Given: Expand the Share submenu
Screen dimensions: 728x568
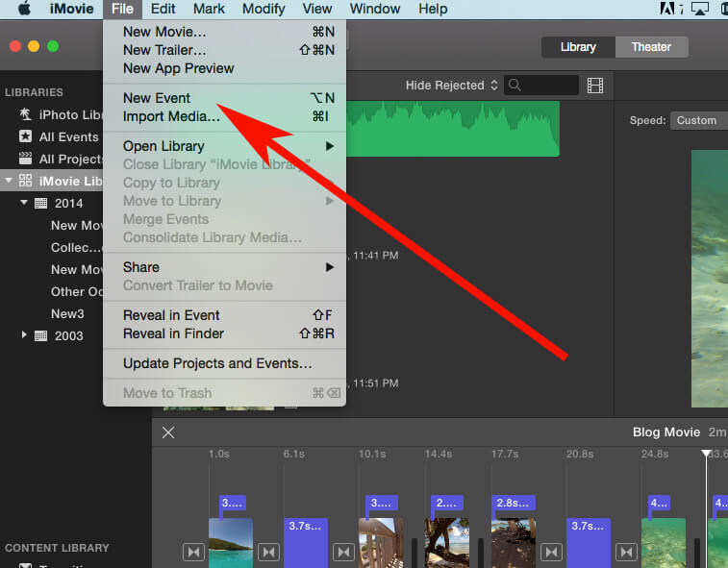Looking at the screenshot, I should click(225, 267).
